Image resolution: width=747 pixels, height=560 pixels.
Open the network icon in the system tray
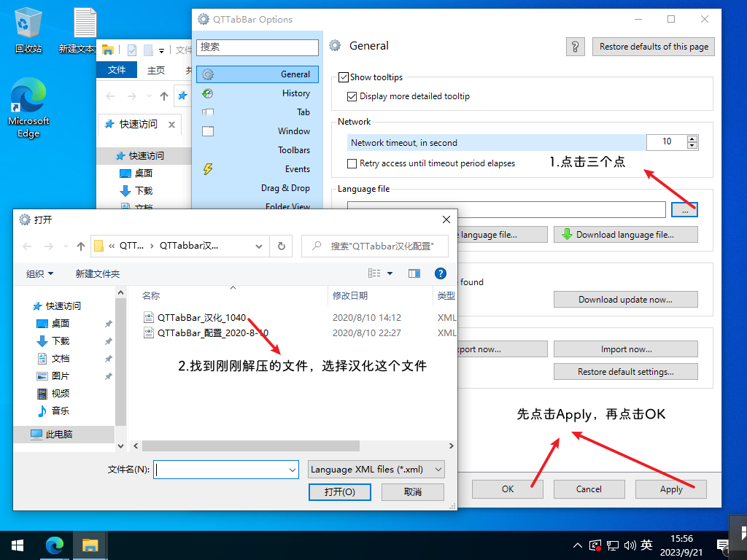(613, 545)
